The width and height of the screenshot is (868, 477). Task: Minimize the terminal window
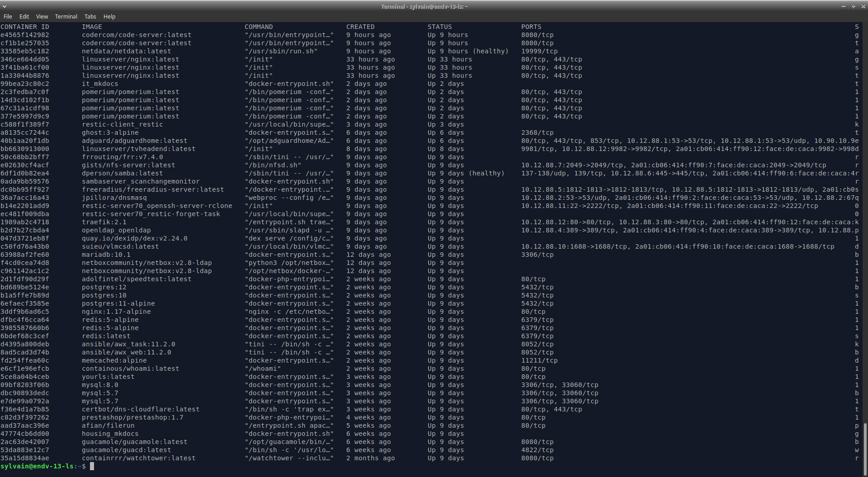843,6
